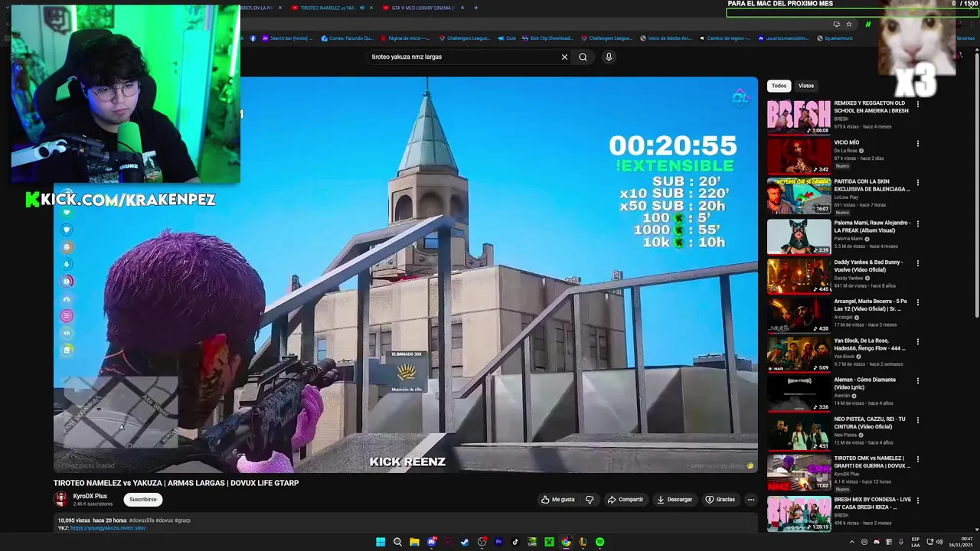Click the magnifier search button
This screenshot has width=980, height=551.
(x=583, y=57)
